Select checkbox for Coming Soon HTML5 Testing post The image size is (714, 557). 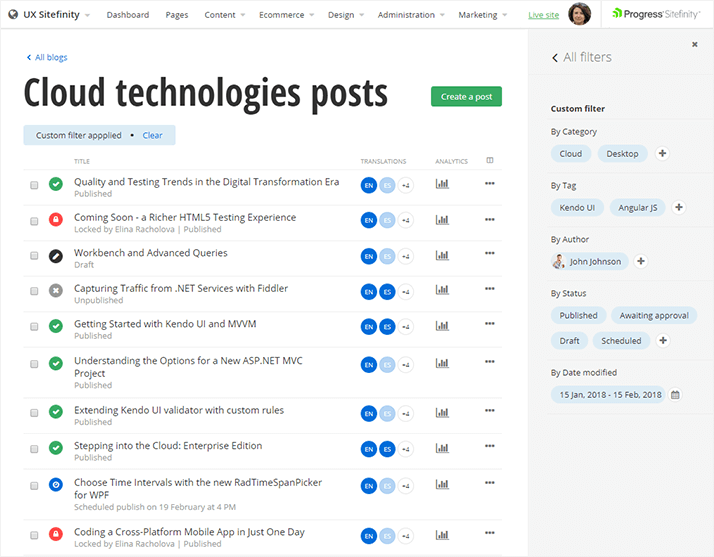pos(34,221)
